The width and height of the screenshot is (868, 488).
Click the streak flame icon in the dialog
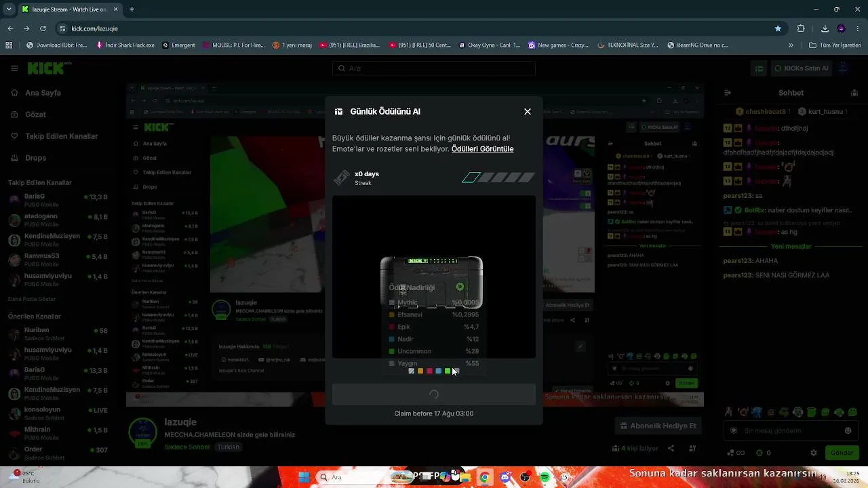click(342, 178)
